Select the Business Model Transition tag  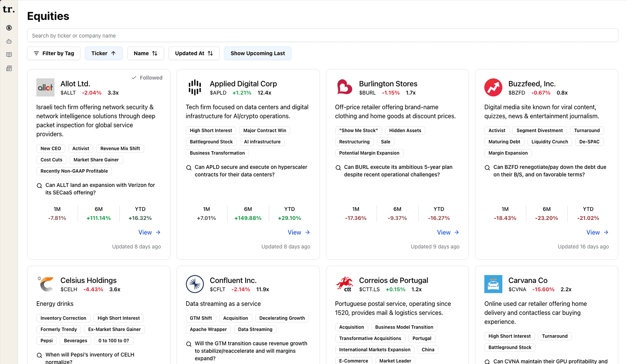[404, 327]
